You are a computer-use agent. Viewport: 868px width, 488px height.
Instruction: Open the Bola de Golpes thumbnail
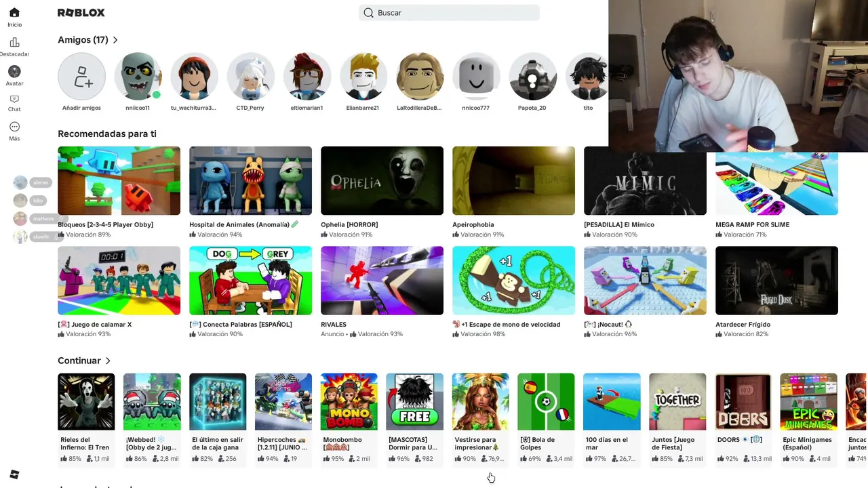(x=546, y=402)
